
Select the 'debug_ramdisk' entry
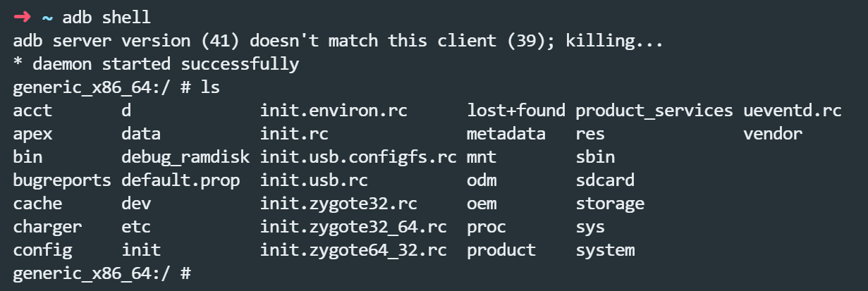pos(185,156)
